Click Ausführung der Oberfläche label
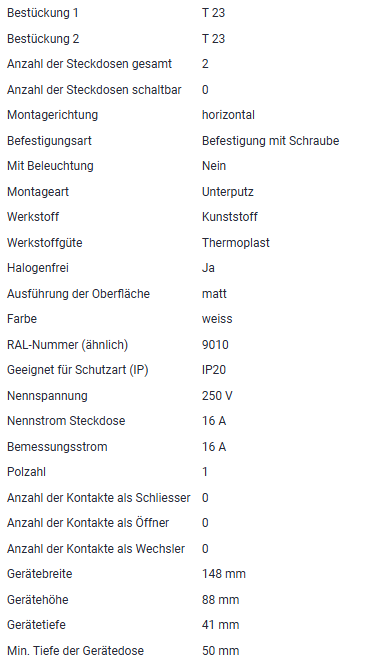This screenshot has height=665, width=371. click(x=78, y=293)
